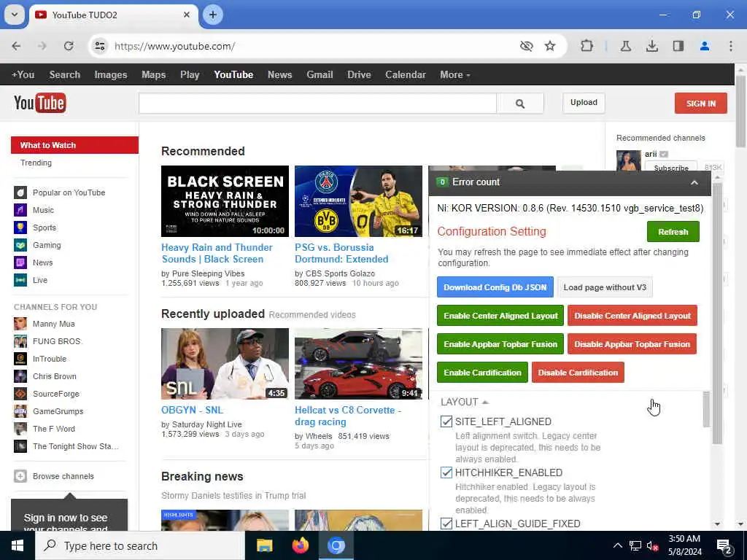Image resolution: width=747 pixels, height=560 pixels.
Task: Open Heavy Rain and Thunder Sounds link
Action: click(x=217, y=253)
